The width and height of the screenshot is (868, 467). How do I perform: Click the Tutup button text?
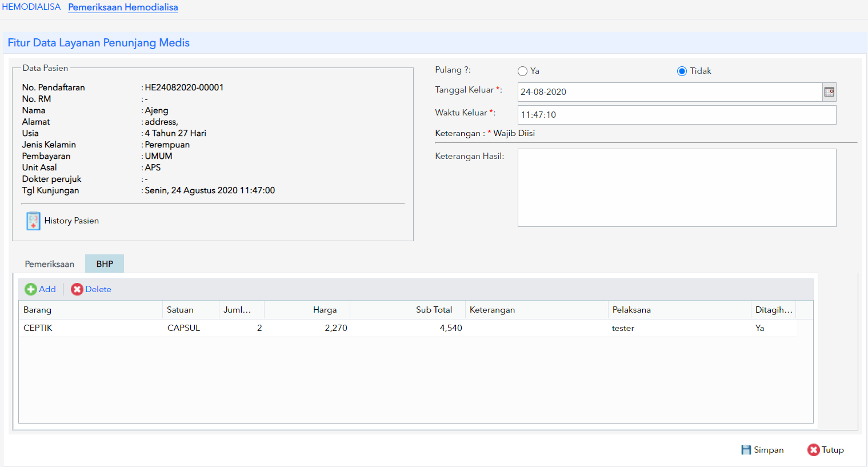[833, 450]
